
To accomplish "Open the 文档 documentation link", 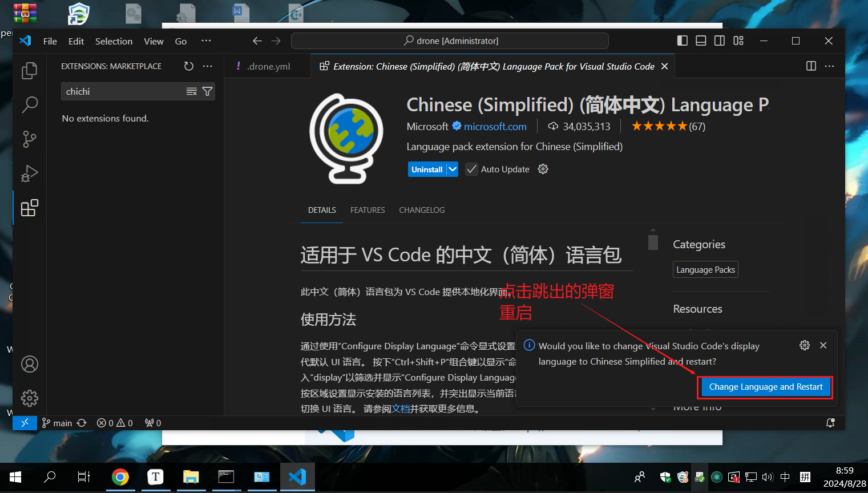I will point(401,409).
